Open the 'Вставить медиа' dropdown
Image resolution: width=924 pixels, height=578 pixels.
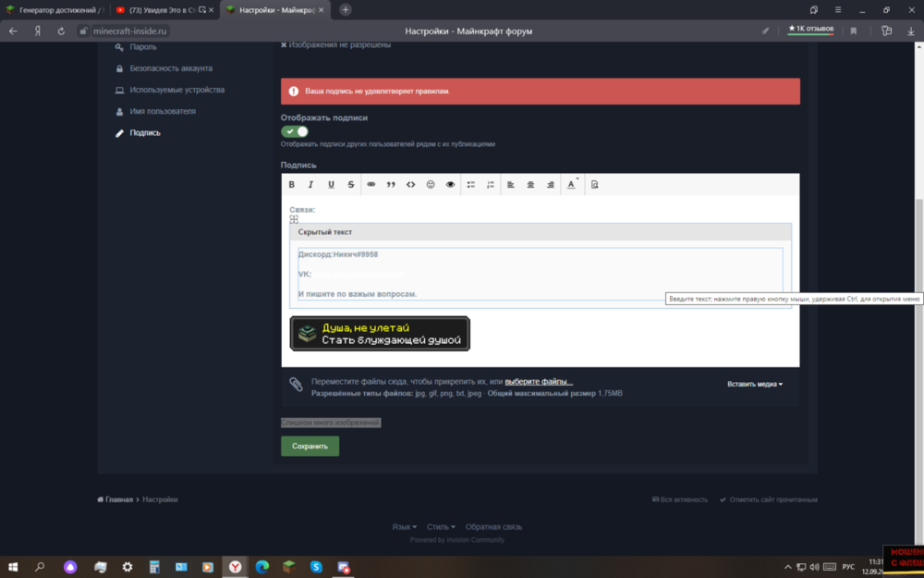point(755,384)
